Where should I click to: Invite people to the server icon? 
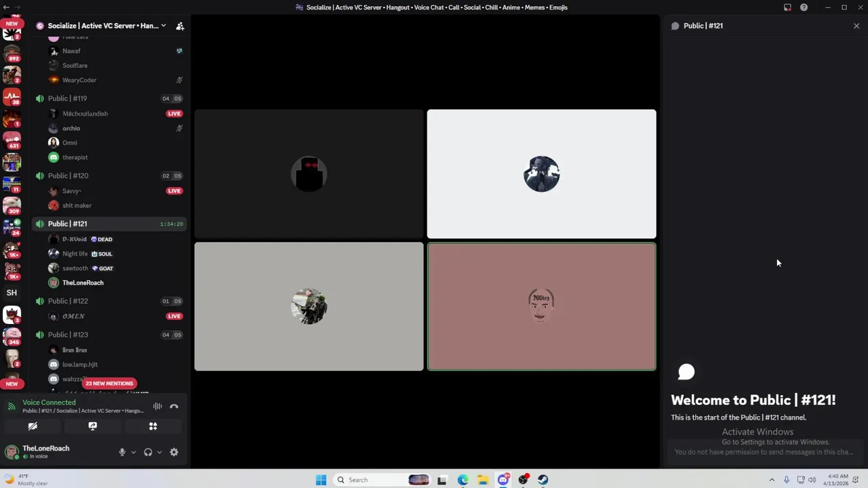click(180, 26)
